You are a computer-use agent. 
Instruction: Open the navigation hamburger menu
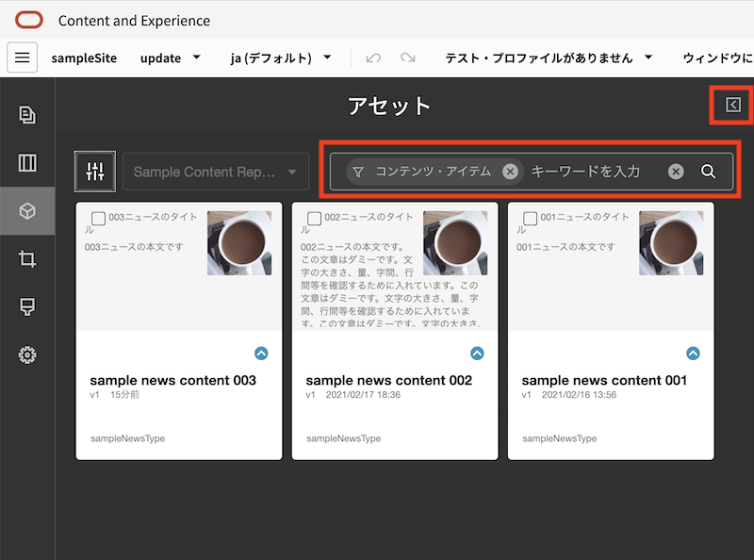tap(23, 58)
